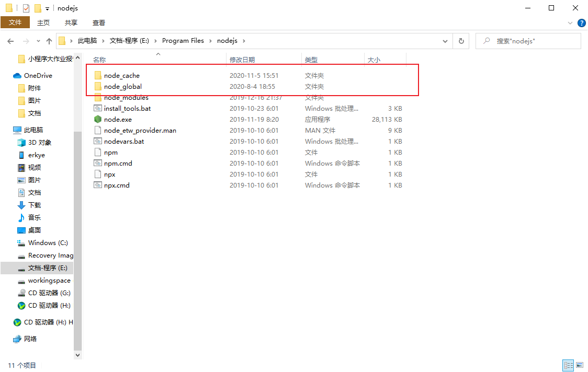The height and width of the screenshot is (372, 588).
Task: Click the nodevars.bat file icon
Action: [x=97, y=141]
